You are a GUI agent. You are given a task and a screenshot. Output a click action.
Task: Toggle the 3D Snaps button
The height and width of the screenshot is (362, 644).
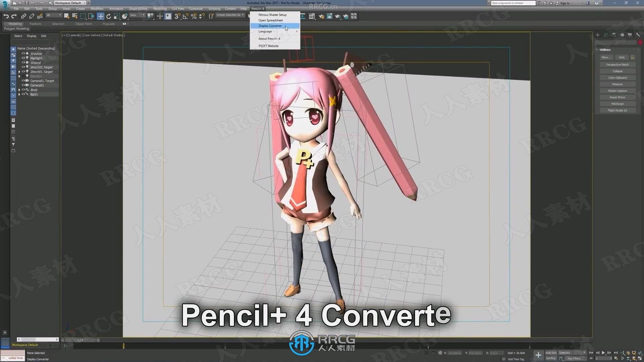point(177,16)
